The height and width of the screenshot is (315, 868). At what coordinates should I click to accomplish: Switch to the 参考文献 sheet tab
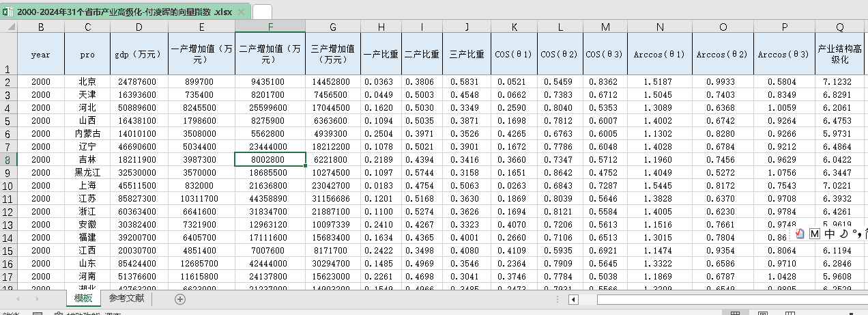[x=126, y=299]
